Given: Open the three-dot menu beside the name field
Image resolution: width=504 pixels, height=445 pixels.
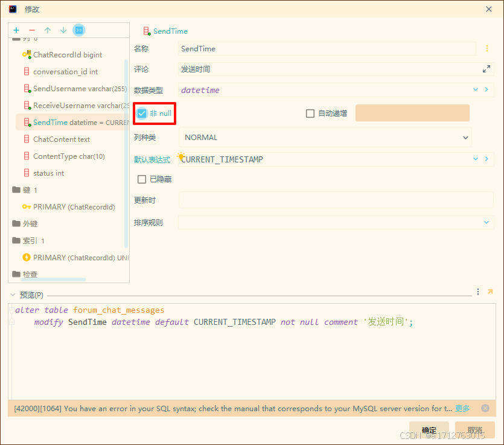Looking at the screenshot, I should [486, 48].
